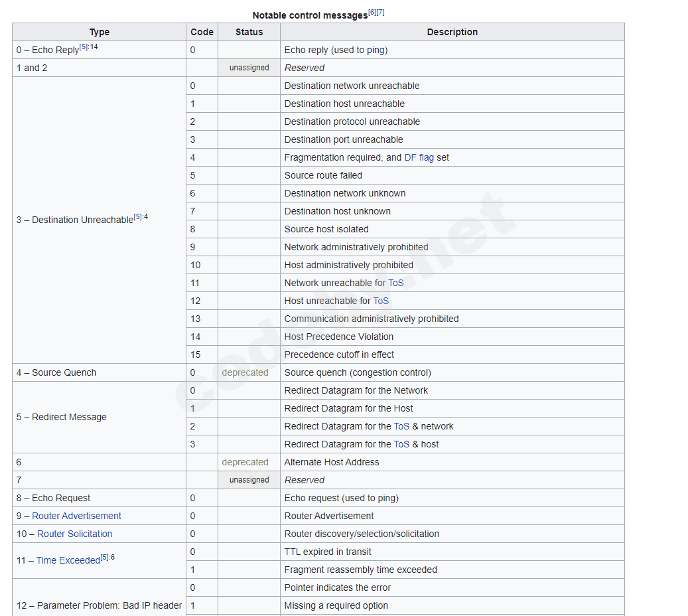Click the ToS link for Host unreachable
Image resolution: width=688 pixels, height=616 pixels.
381,301
